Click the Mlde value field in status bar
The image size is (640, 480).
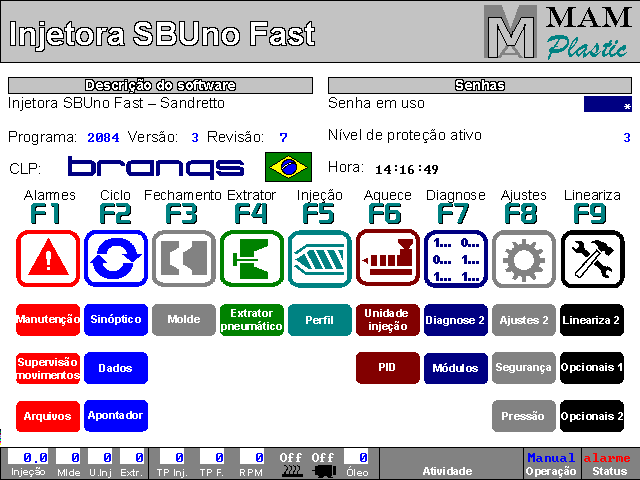click(x=68, y=457)
